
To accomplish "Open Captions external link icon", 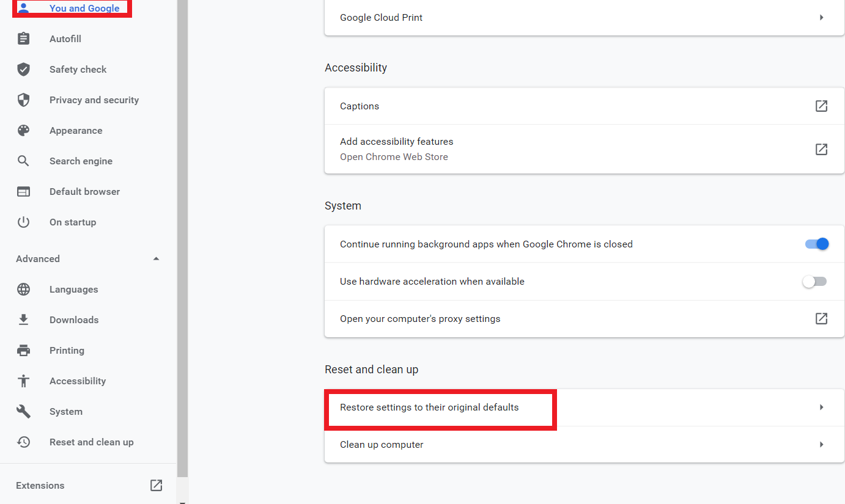I will coord(821,106).
